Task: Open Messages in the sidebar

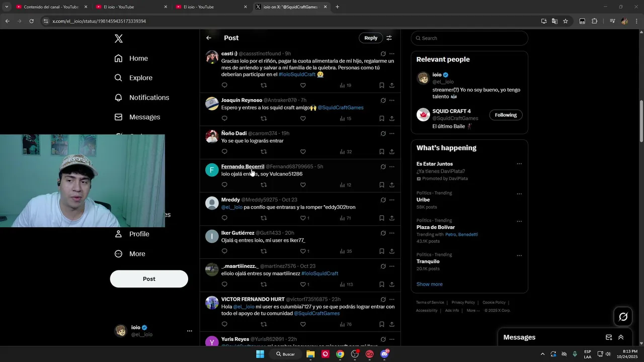Action: click(x=137, y=117)
